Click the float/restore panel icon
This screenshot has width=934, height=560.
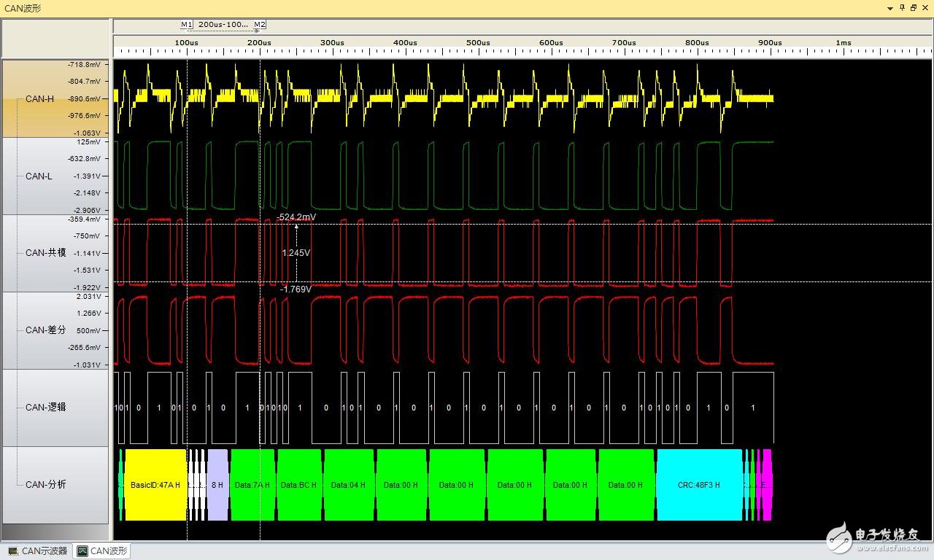913,8
